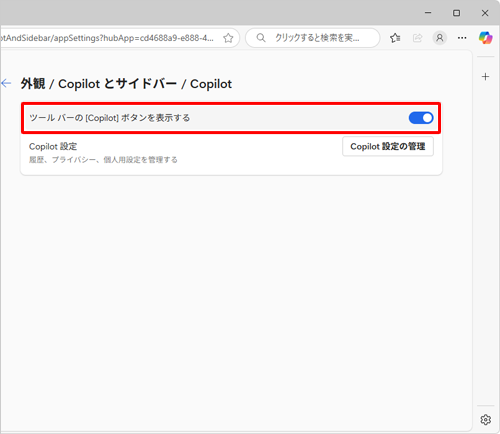
Task: Open the Copilot sidebar icon
Action: [485, 38]
